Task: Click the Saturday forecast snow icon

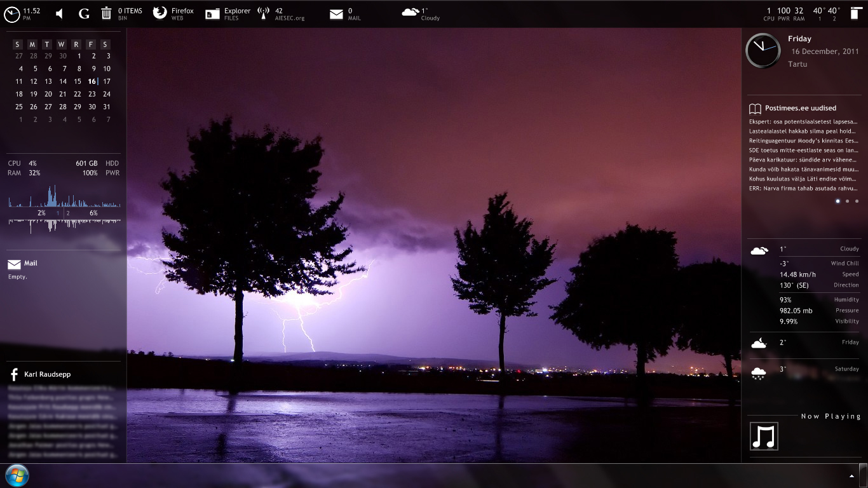Action: click(x=759, y=373)
